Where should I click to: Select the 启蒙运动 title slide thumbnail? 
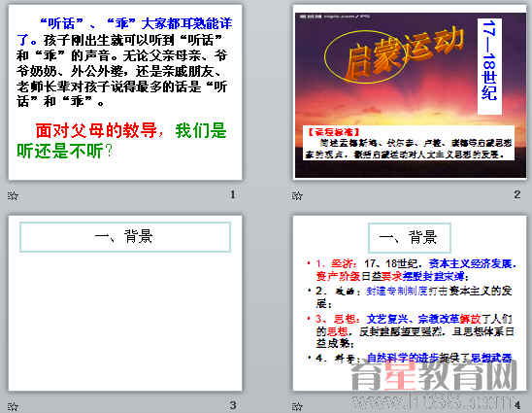coord(410,92)
